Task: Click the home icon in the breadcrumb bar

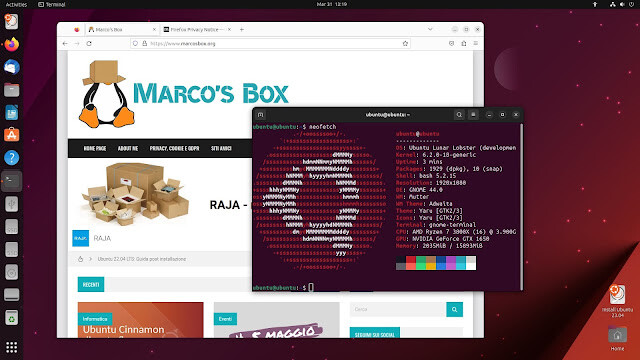Action: (x=80, y=259)
